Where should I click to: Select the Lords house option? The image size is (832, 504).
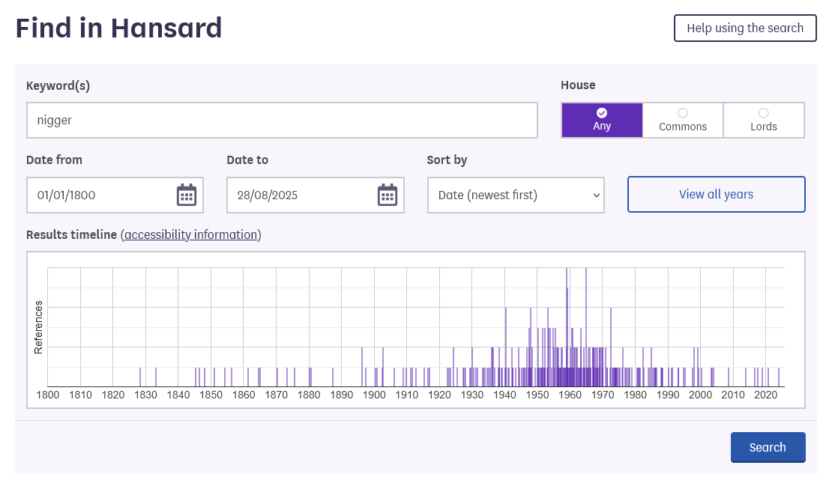click(x=764, y=121)
